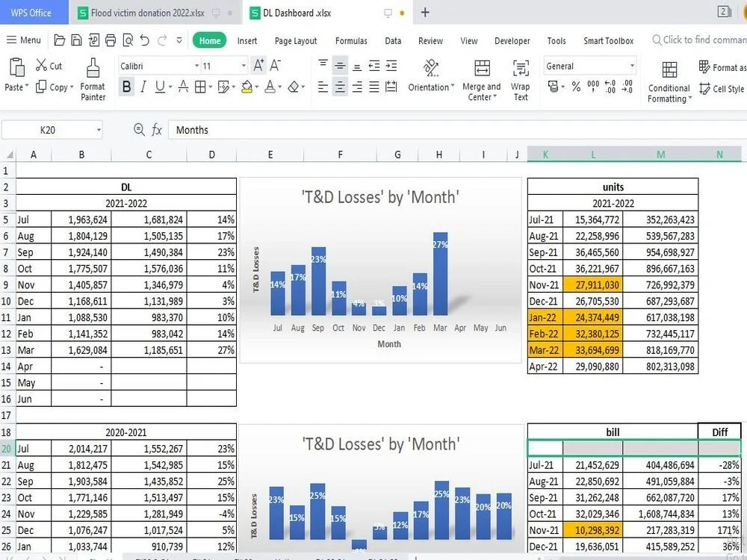Click the Print icon in quick access toolbar
The image size is (747, 560).
pos(111,40)
